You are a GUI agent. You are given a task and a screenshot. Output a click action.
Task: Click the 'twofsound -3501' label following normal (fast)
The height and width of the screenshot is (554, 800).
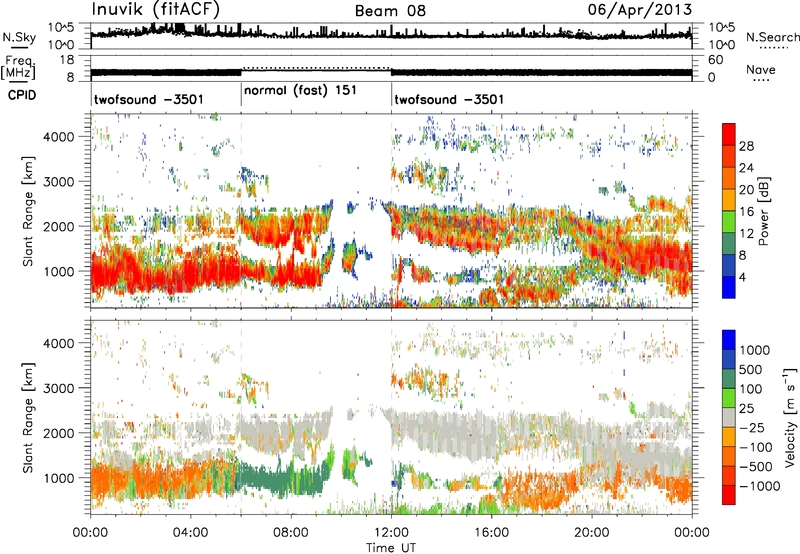[x=449, y=99]
